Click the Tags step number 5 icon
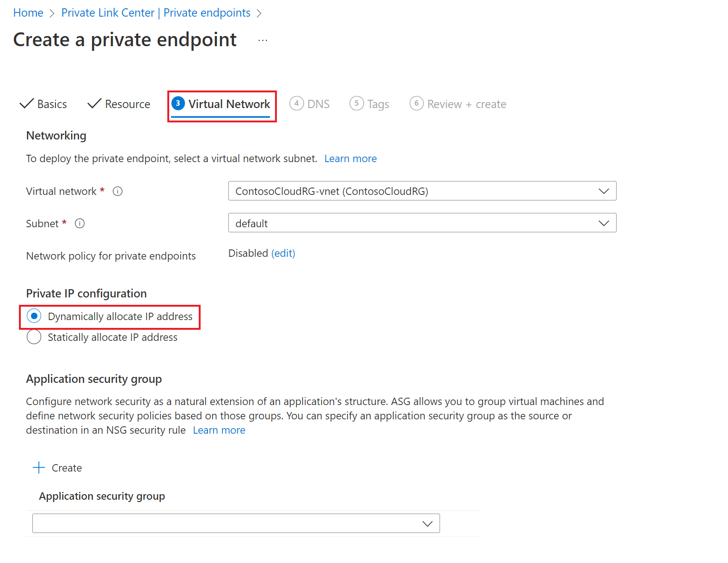 click(x=356, y=103)
